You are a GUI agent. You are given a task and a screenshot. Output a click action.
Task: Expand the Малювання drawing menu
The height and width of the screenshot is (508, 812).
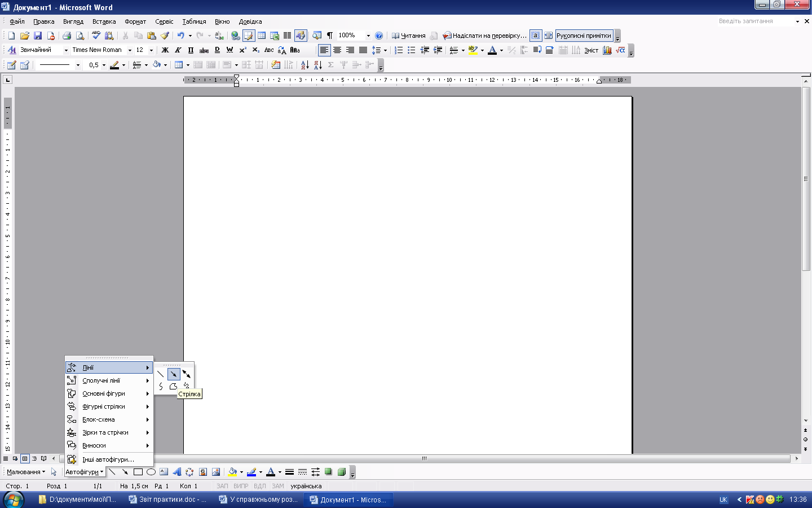(x=26, y=472)
